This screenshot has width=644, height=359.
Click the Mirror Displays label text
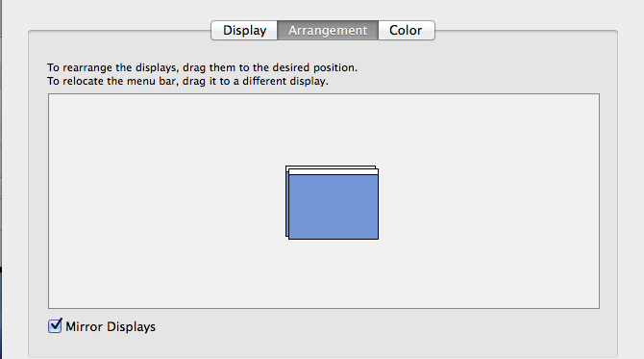pyautogui.click(x=111, y=327)
